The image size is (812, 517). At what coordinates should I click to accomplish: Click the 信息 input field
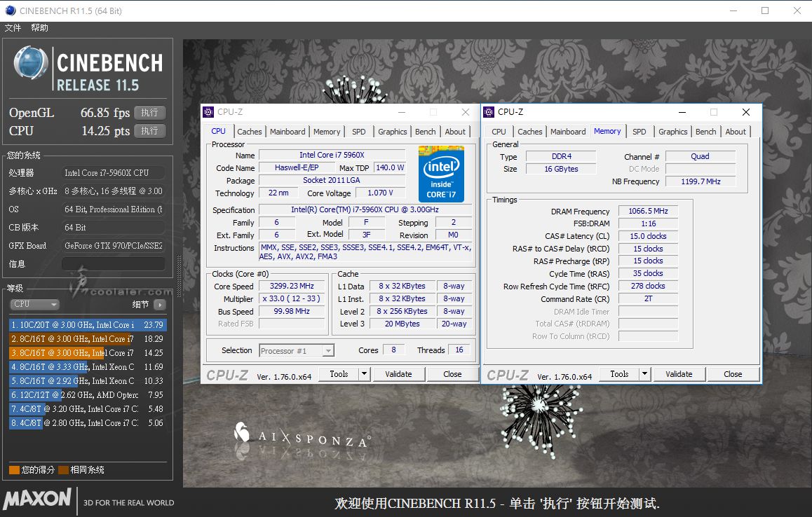point(114,264)
